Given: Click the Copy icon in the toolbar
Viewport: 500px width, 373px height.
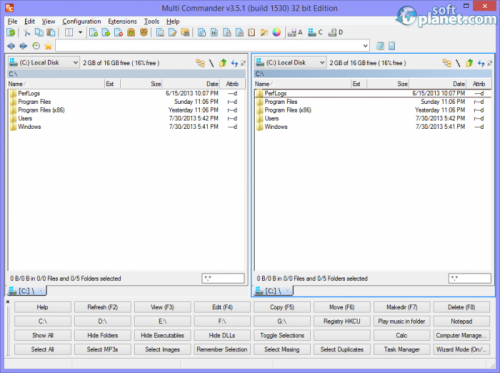Looking at the screenshot, I should [39, 33].
